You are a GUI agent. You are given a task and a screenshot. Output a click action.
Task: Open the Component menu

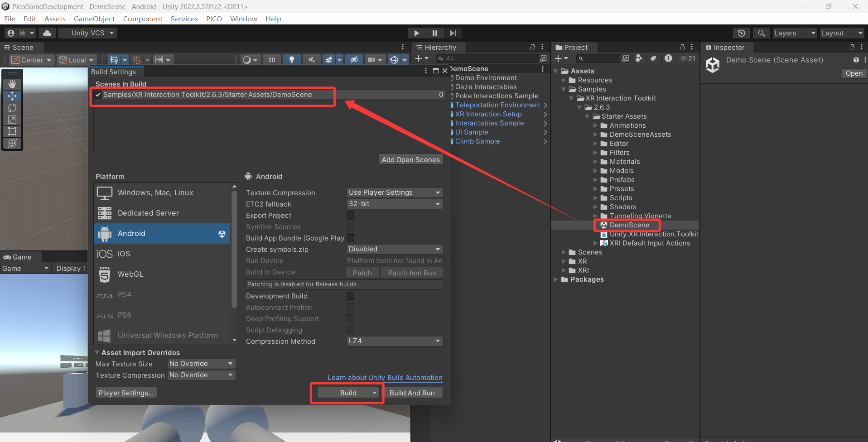[143, 19]
